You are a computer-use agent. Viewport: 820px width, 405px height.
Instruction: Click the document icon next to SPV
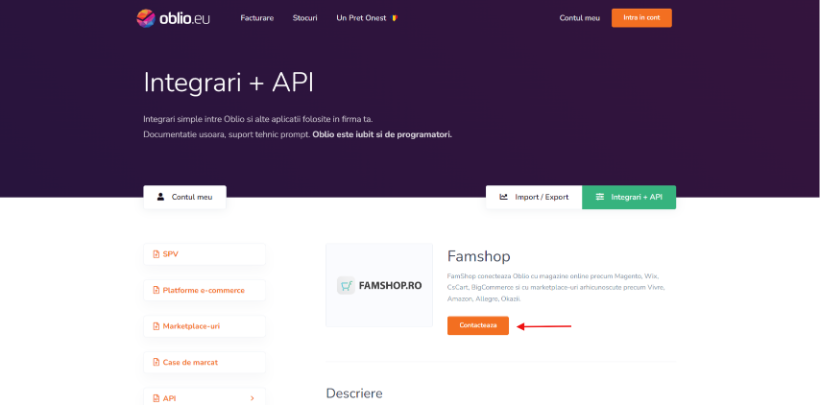pos(156,254)
